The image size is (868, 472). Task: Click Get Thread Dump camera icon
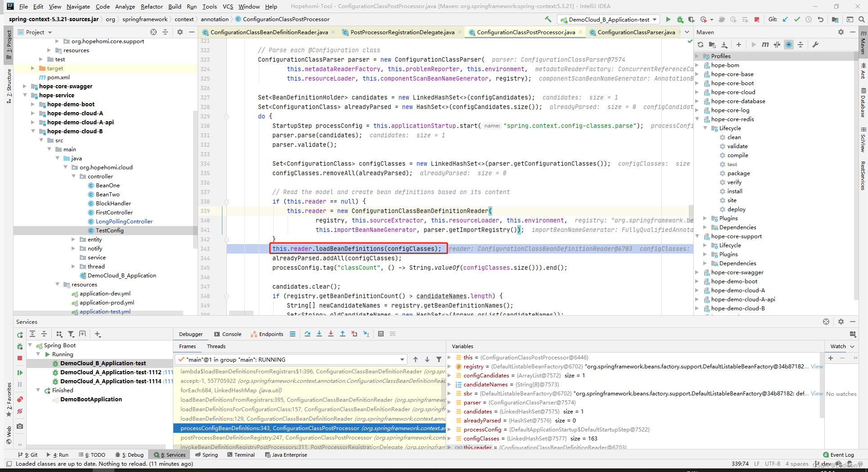pos(20,426)
